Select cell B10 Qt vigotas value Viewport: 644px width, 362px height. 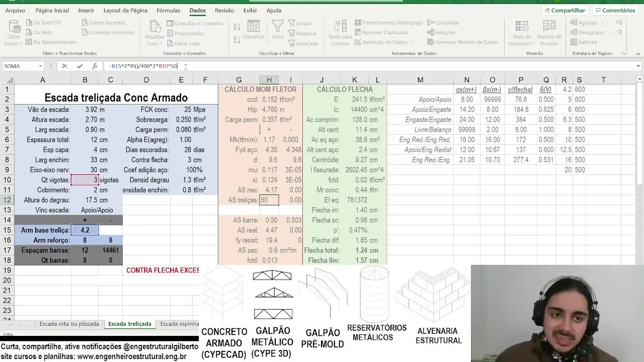pos(85,180)
